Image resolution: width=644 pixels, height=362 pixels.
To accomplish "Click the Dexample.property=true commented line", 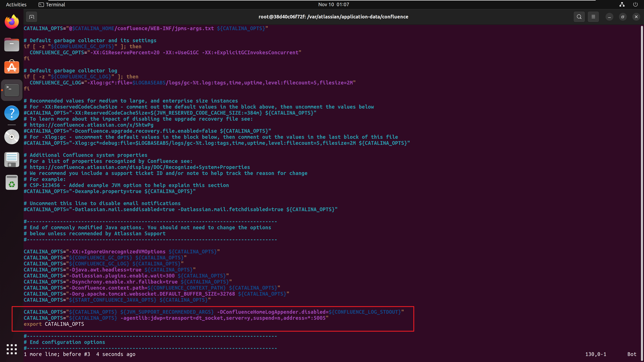I will (110, 191).
